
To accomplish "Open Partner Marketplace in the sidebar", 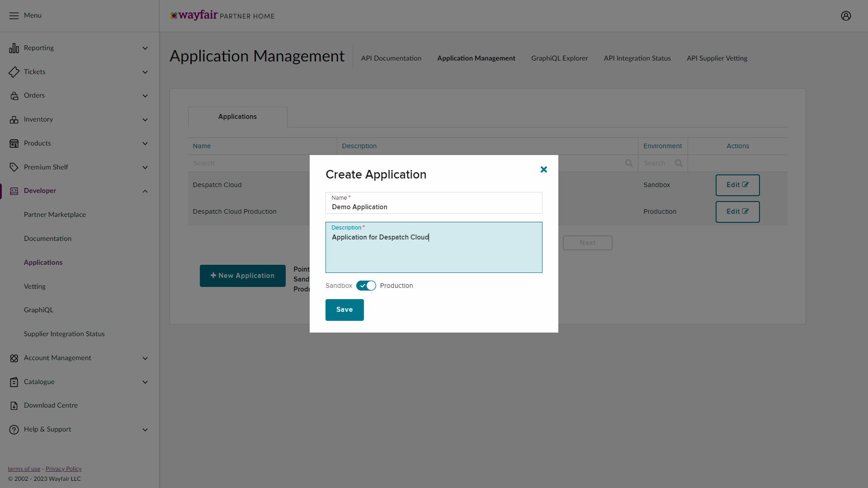I will [x=55, y=215].
